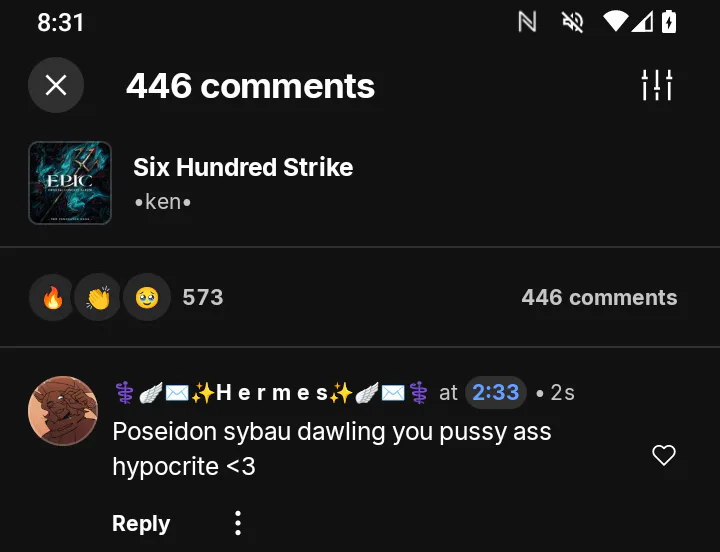The height and width of the screenshot is (552, 720).
Task: Tap the Poseidon sybau comment text
Action: coord(332,449)
